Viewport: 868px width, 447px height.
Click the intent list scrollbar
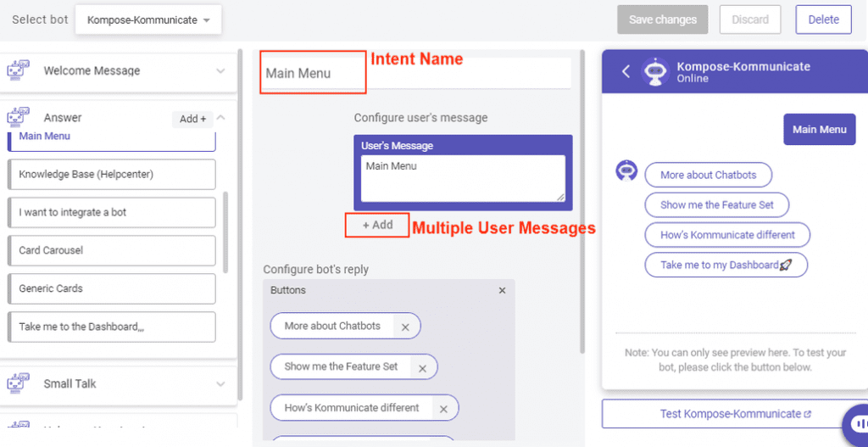225,232
